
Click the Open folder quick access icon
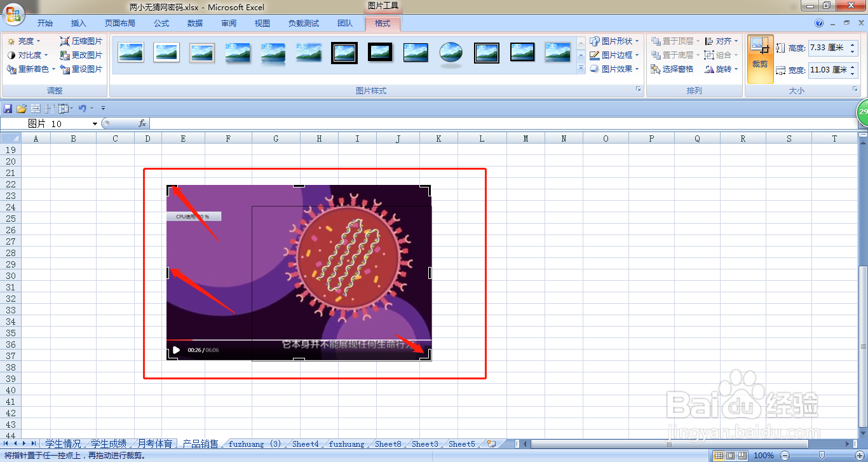point(21,109)
